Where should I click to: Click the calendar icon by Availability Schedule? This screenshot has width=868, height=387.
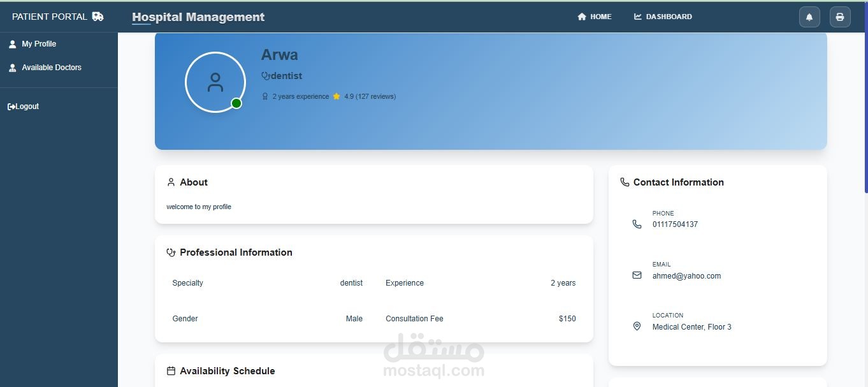[x=171, y=371]
